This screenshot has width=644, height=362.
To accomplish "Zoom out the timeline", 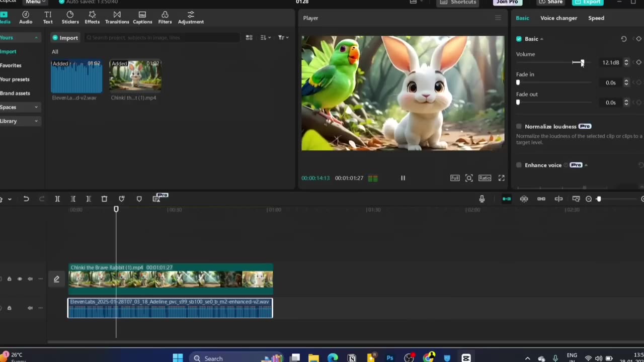I will [589, 199].
